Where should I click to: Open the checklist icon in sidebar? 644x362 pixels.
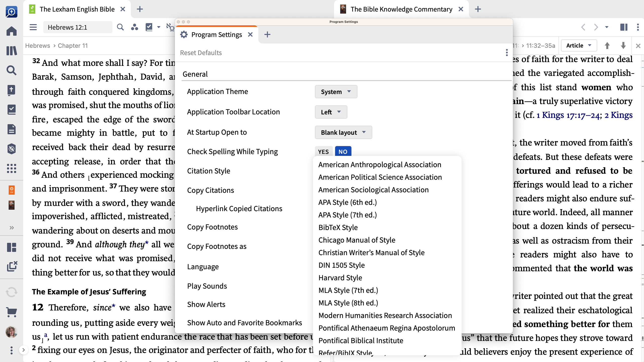pyautogui.click(x=12, y=110)
